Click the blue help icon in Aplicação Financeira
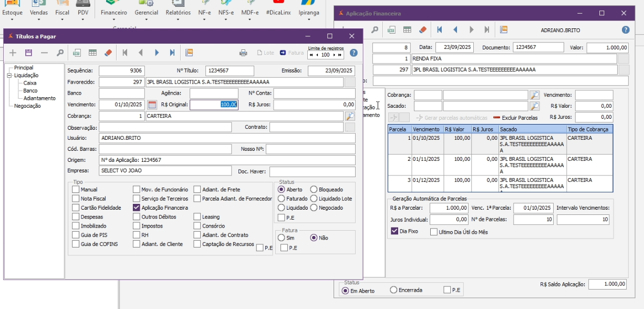Image resolution: width=644 pixels, height=309 pixels. pyautogui.click(x=625, y=30)
